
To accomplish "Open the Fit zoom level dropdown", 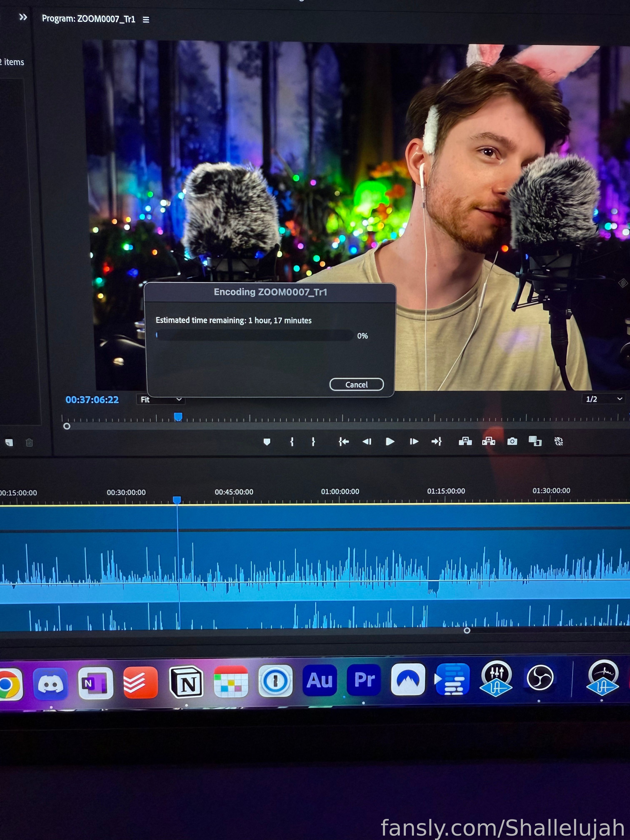I will point(161,400).
